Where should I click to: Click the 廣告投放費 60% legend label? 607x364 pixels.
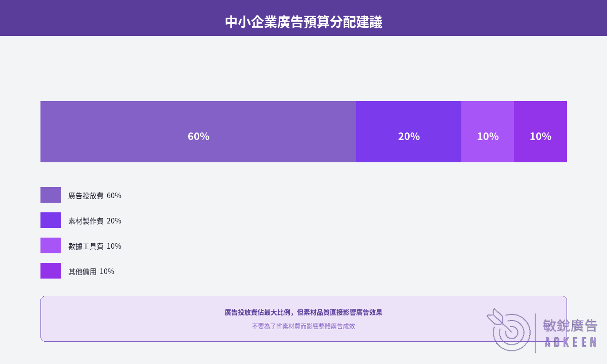[x=95, y=196]
